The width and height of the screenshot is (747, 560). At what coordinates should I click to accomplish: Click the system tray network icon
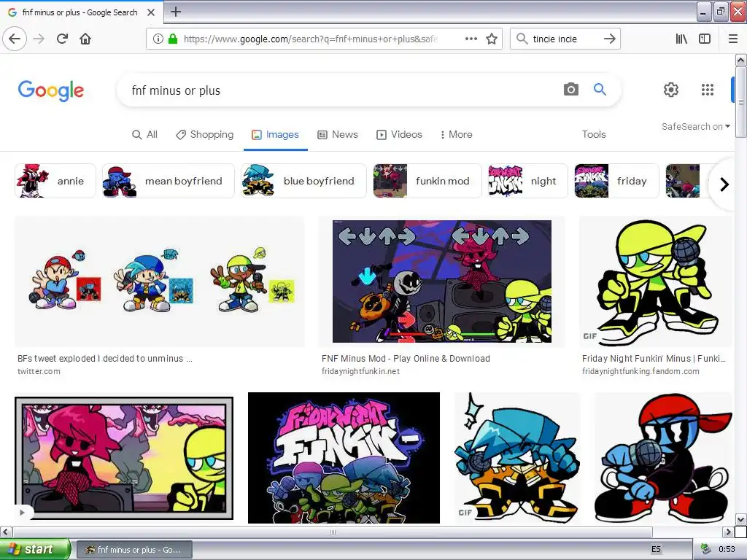(705, 549)
